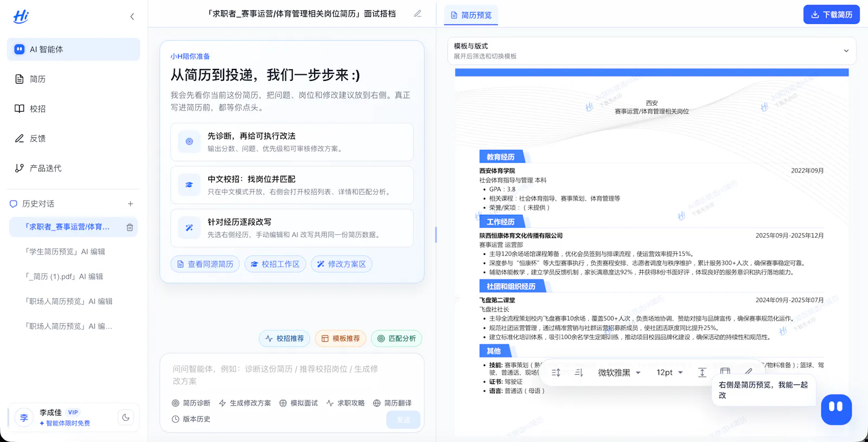Click 模拟面试 quick action
868x442 pixels.
click(298, 403)
